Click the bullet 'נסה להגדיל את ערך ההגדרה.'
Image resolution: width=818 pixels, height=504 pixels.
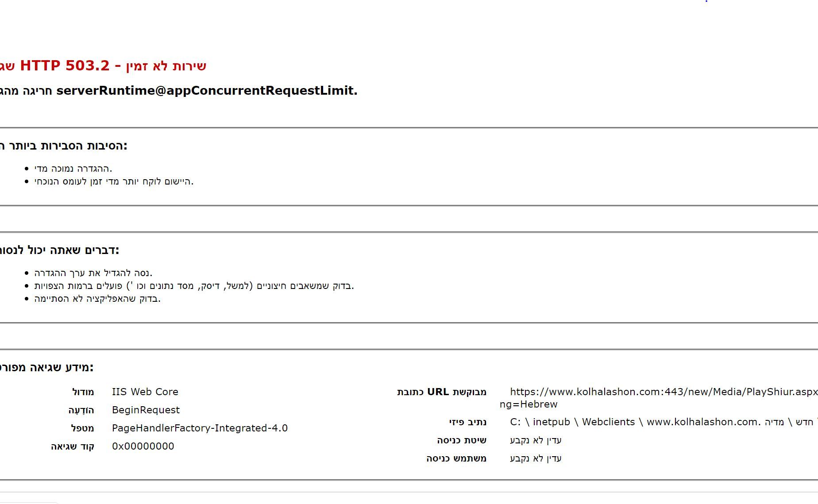(x=93, y=273)
